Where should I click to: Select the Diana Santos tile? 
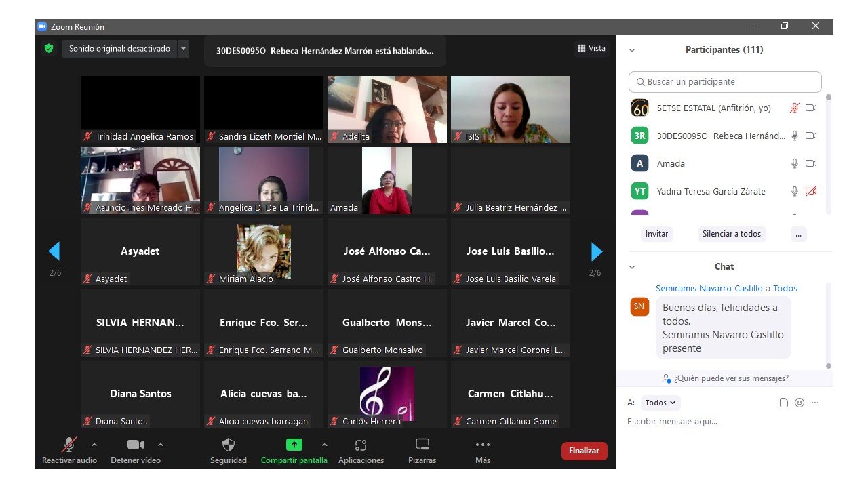point(140,394)
